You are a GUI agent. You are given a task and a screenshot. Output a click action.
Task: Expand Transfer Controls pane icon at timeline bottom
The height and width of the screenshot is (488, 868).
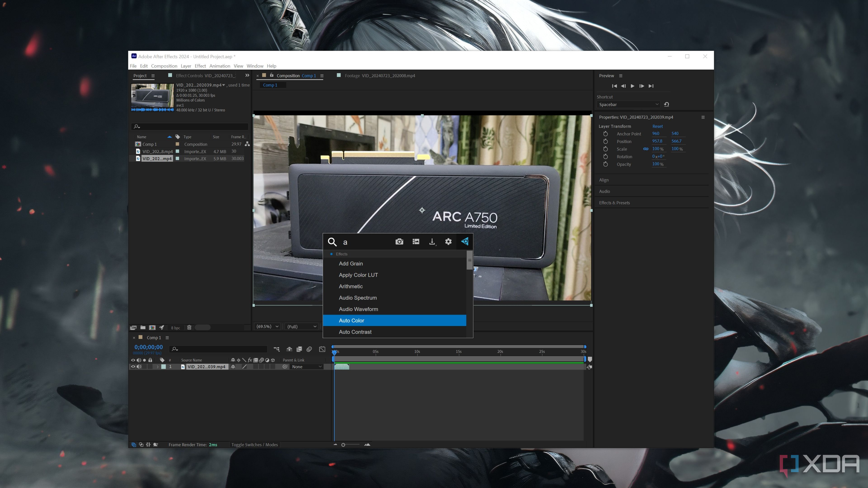pyautogui.click(x=141, y=445)
